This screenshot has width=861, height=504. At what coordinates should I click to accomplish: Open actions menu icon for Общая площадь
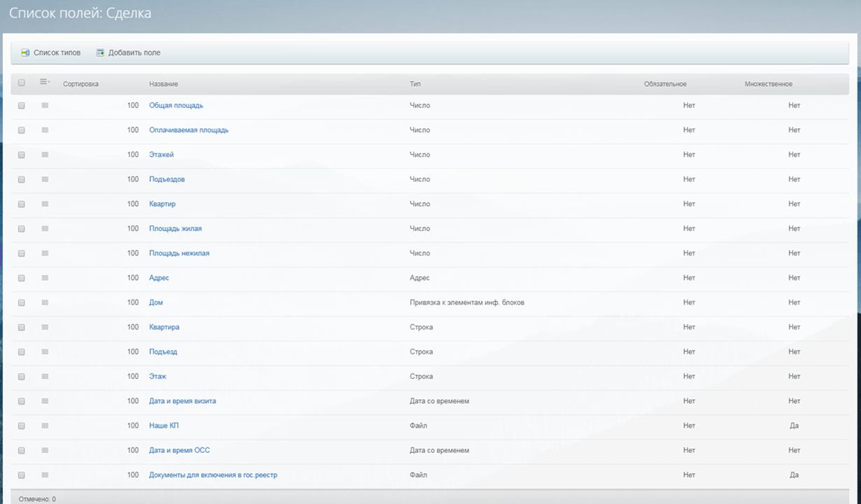[45, 105]
